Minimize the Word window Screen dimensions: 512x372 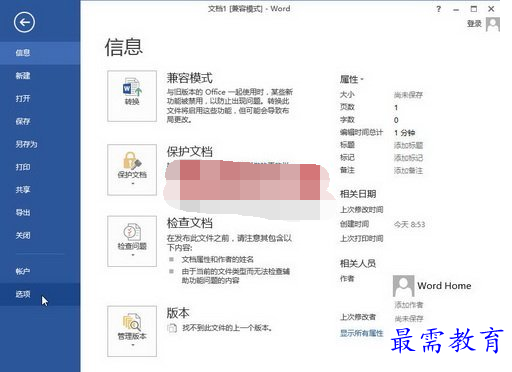click(456, 9)
